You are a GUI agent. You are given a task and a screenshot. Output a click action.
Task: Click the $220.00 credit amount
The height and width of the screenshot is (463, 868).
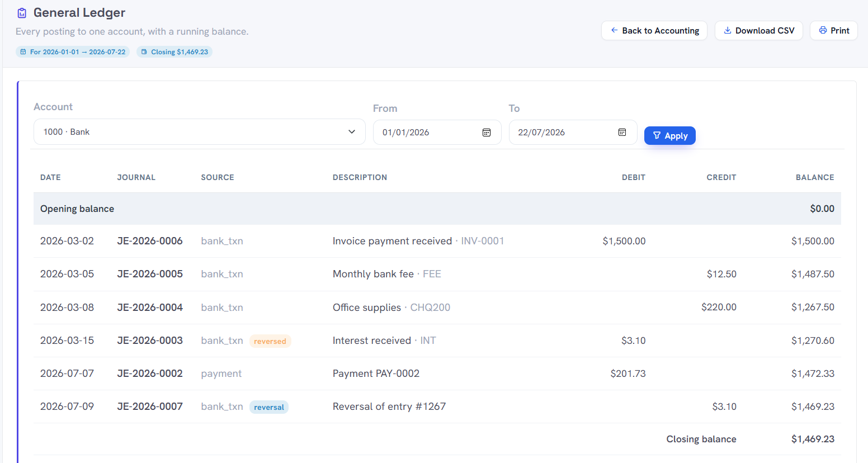tap(719, 308)
